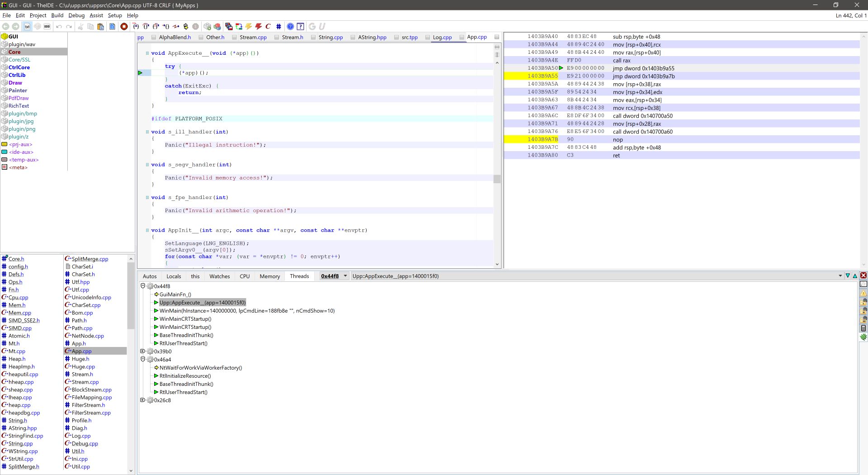Click the calculator icon in right sidebar

click(863, 328)
